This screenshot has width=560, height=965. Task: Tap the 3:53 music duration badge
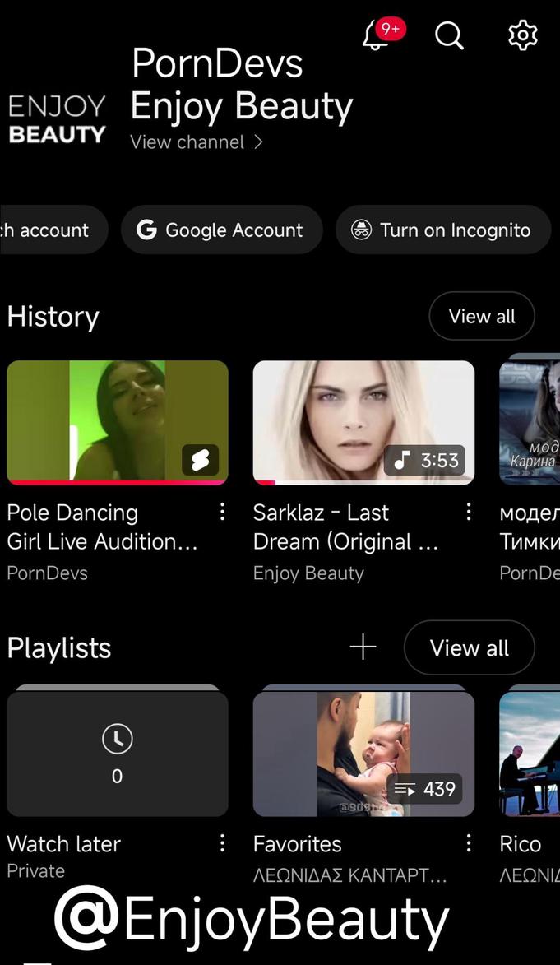(425, 460)
